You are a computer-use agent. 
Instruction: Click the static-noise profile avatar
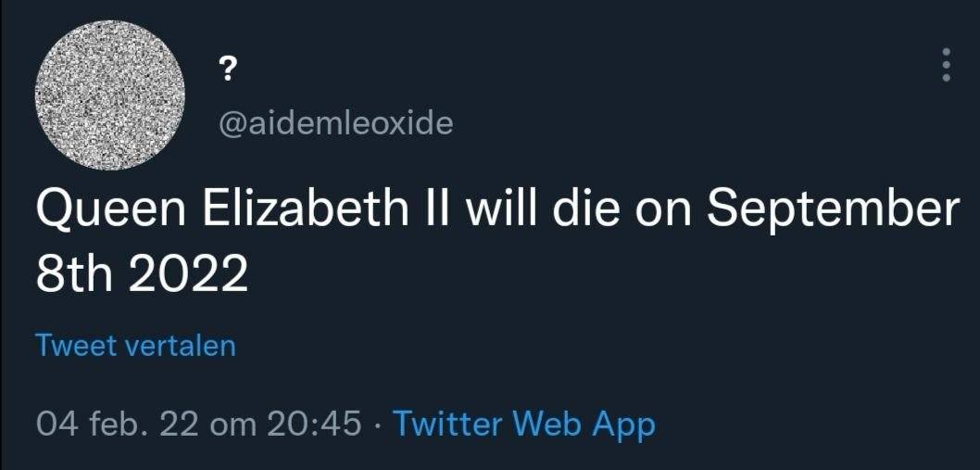pyautogui.click(x=109, y=95)
